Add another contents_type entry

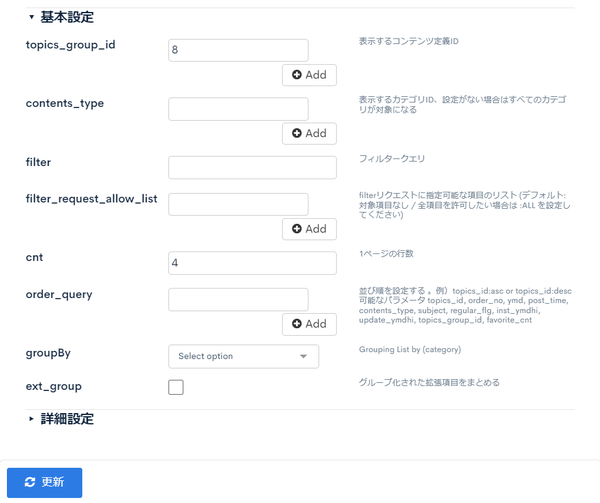point(309,133)
